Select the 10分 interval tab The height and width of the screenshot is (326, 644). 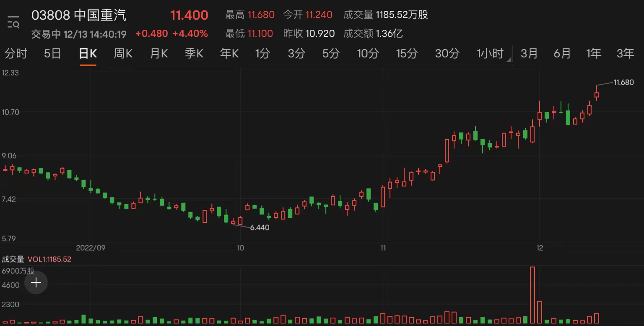pyautogui.click(x=368, y=54)
